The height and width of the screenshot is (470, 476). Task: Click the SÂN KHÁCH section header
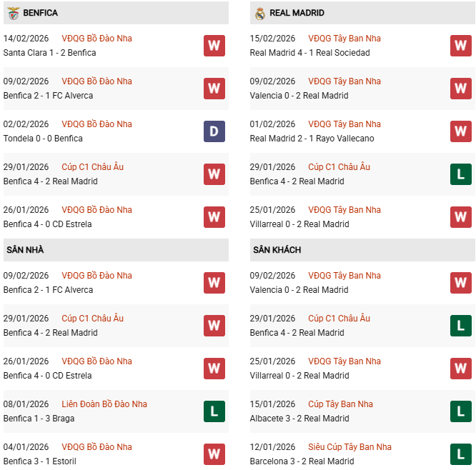[x=277, y=250]
